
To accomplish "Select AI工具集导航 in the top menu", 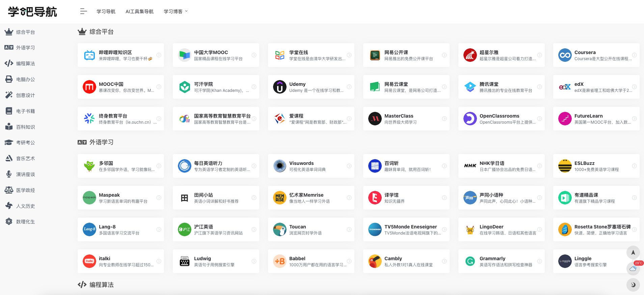I will 139,11.
